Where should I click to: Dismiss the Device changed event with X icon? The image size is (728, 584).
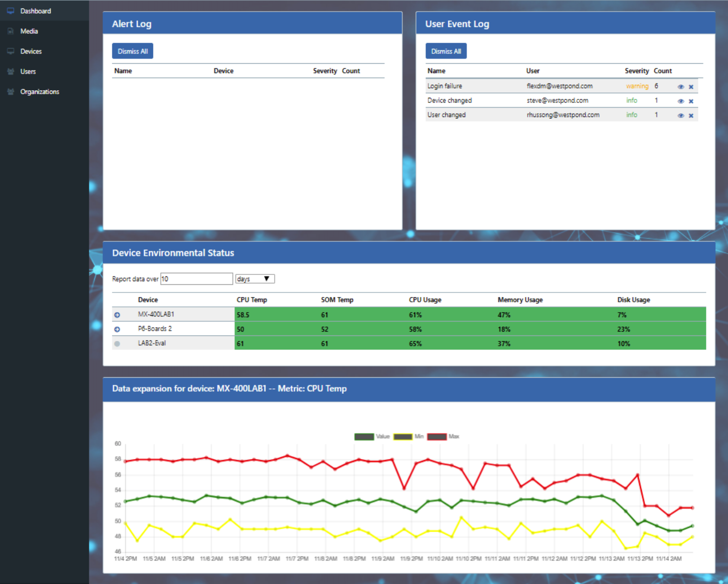coord(691,101)
